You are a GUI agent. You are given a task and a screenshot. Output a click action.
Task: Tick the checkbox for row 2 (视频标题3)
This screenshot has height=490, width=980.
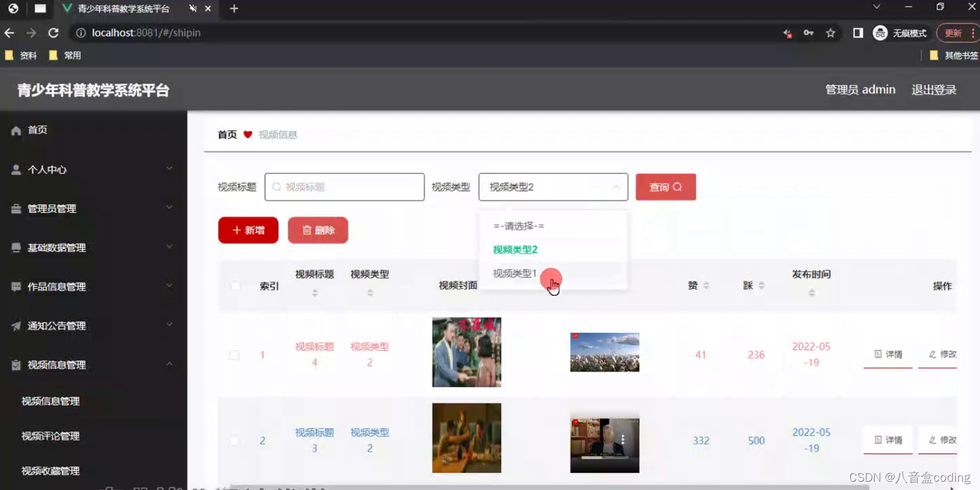click(235, 441)
